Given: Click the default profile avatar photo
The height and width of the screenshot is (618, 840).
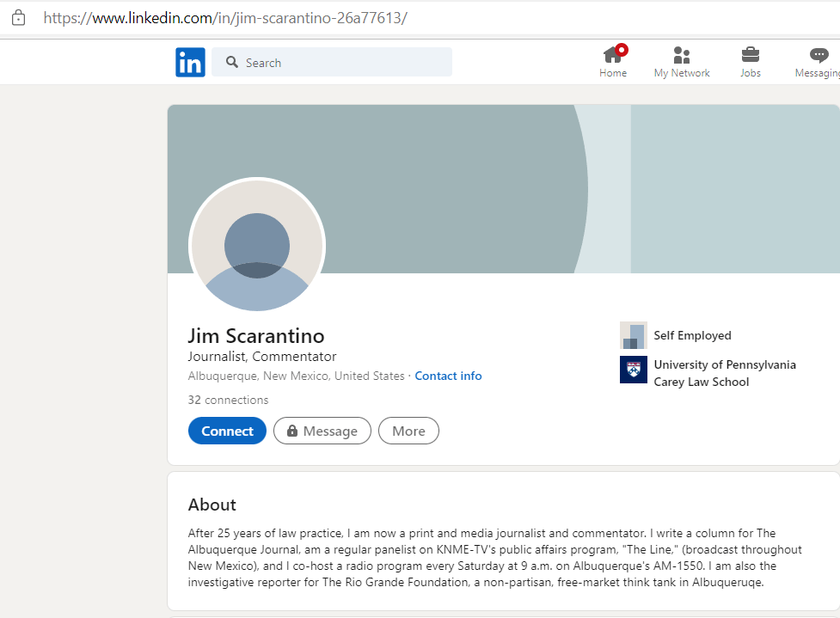Looking at the screenshot, I should tap(257, 246).
